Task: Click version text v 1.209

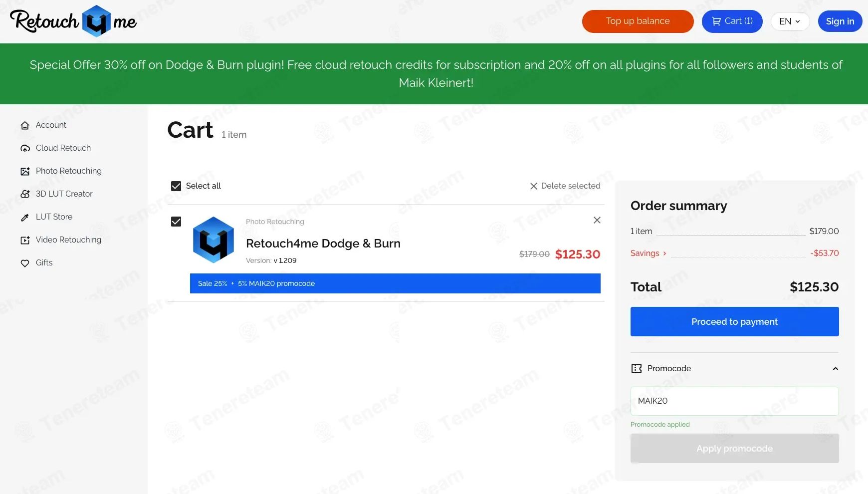Action: click(x=285, y=260)
